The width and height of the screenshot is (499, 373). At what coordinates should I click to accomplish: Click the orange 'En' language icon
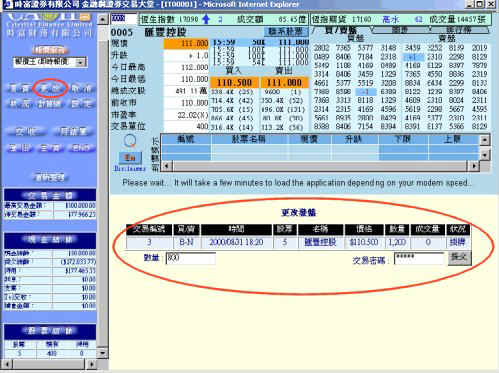(x=130, y=158)
